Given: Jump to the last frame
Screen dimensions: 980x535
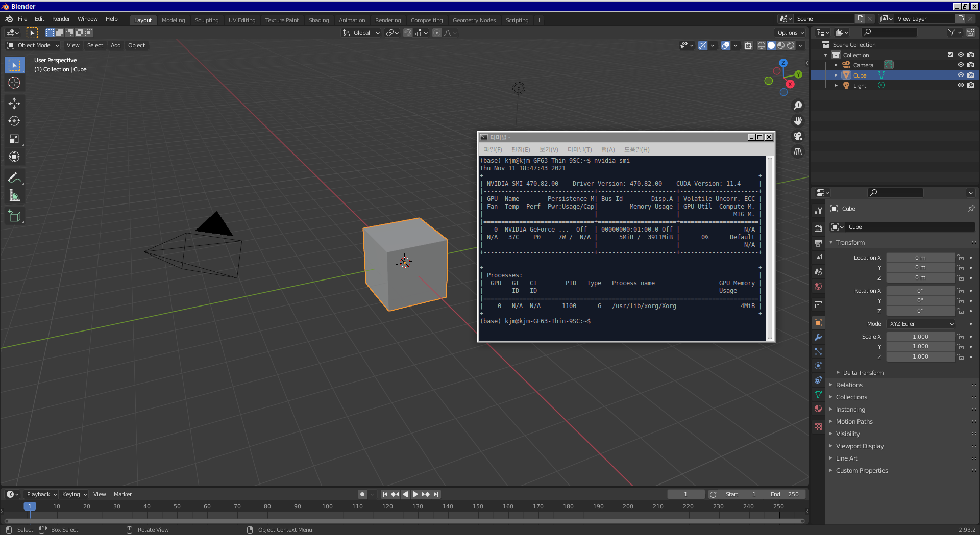Looking at the screenshot, I should pos(436,494).
